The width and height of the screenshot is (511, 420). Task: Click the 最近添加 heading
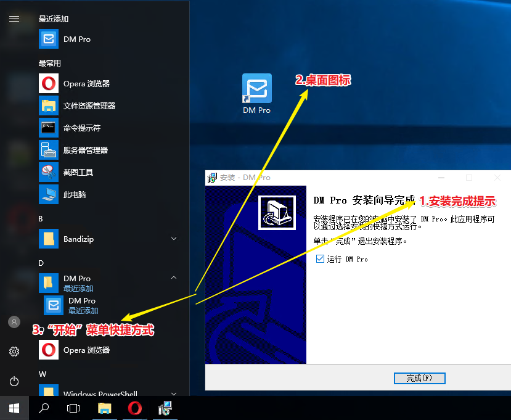click(54, 19)
